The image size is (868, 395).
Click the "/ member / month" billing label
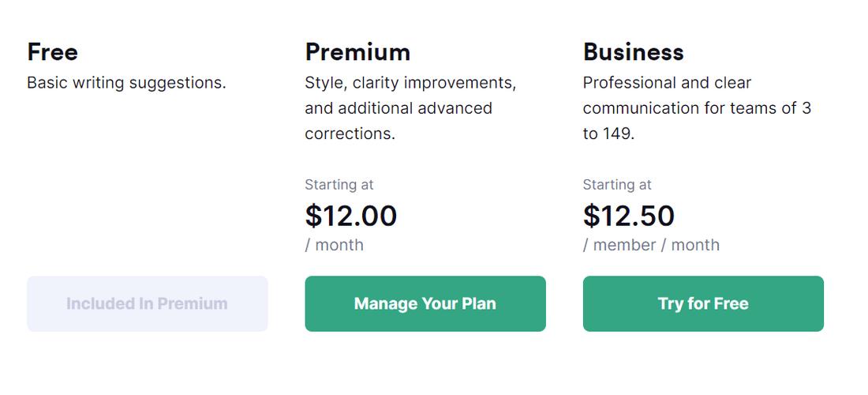[651, 245]
